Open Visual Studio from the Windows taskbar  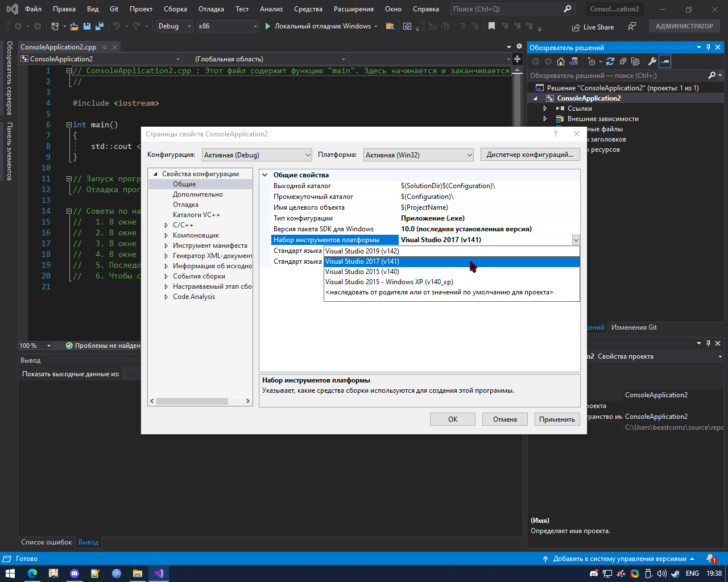point(159,573)
